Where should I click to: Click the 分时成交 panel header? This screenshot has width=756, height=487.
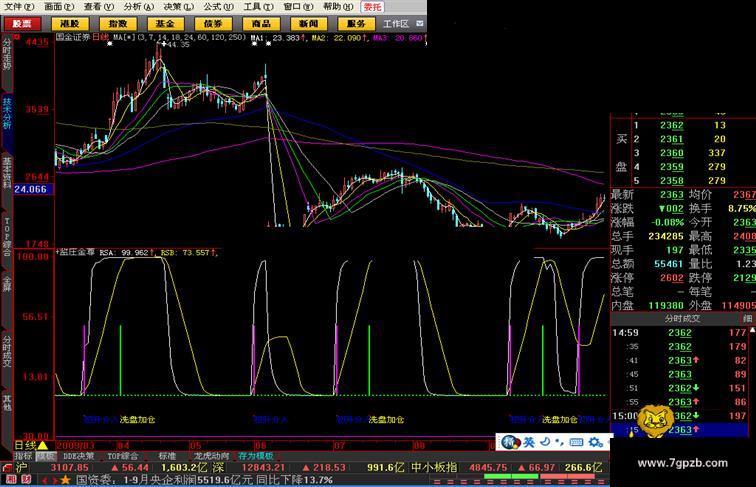click(682, 319)
